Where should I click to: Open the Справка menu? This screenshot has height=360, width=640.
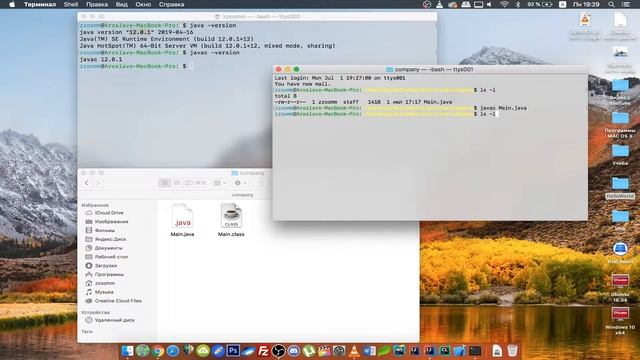[x=171, y=4]
